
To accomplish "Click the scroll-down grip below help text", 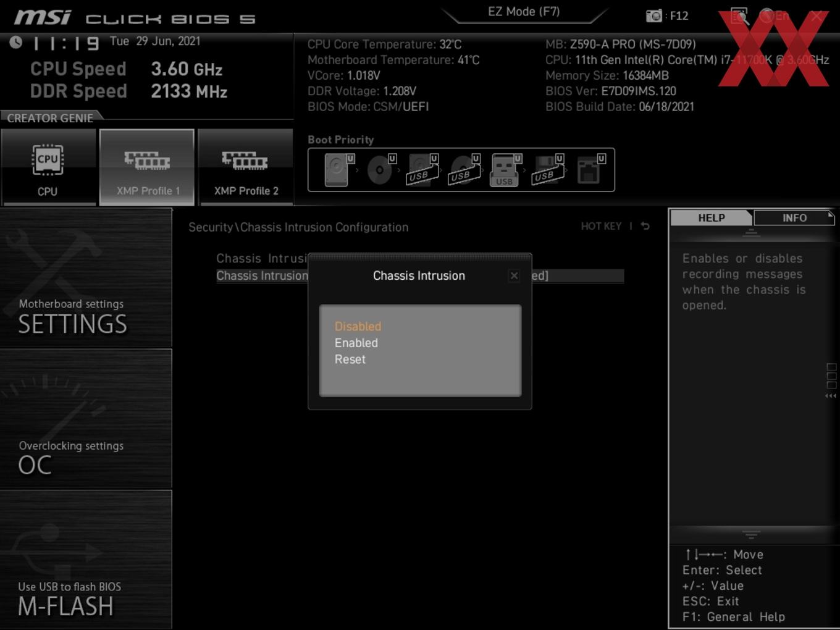I will coord(751,534).
